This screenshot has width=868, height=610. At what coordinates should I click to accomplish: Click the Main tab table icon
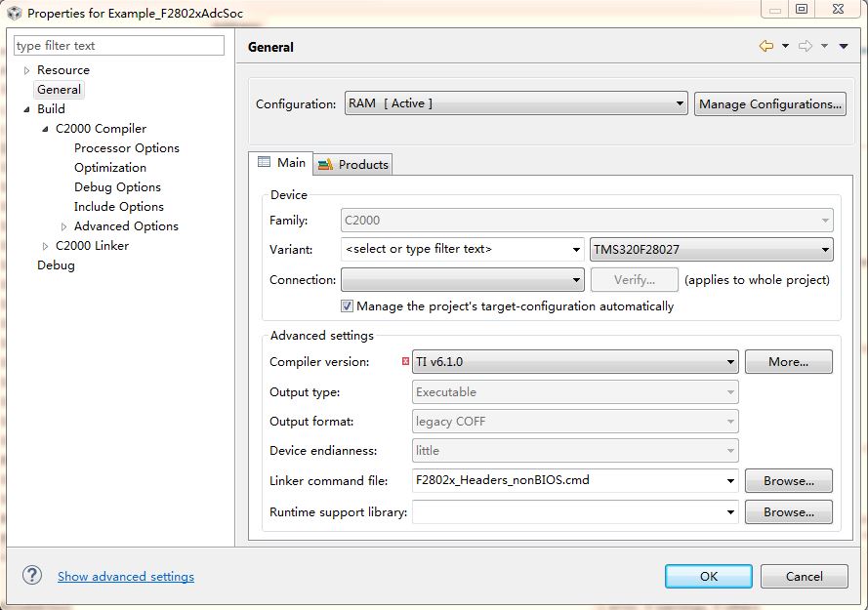[x=267, y=163]
